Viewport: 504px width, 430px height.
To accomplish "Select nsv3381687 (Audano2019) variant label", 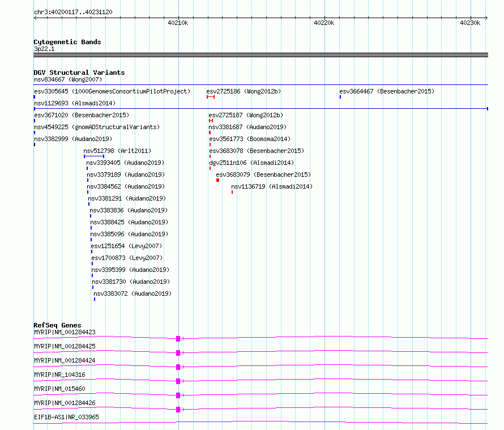I will (247, 127).
